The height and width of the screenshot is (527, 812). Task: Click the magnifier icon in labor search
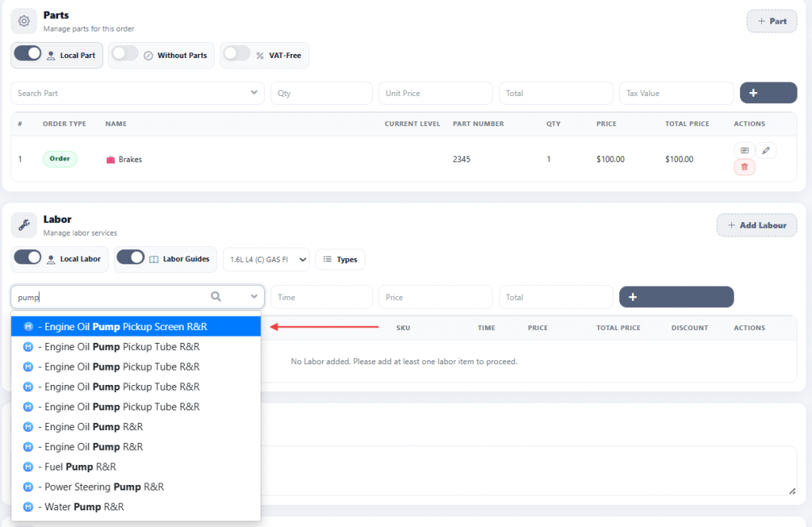click(x=216, y=297)
